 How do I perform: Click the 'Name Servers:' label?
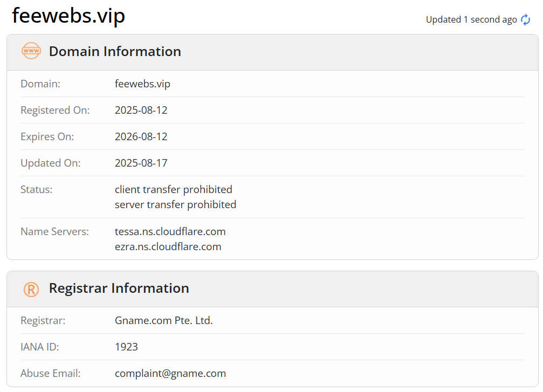click(x=54, y=231)
